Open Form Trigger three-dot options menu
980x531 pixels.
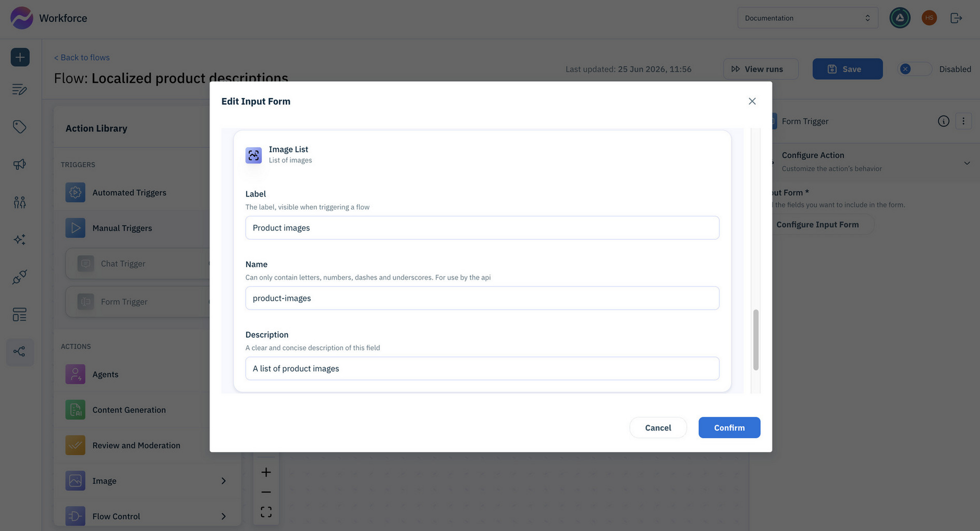[963, 121]
